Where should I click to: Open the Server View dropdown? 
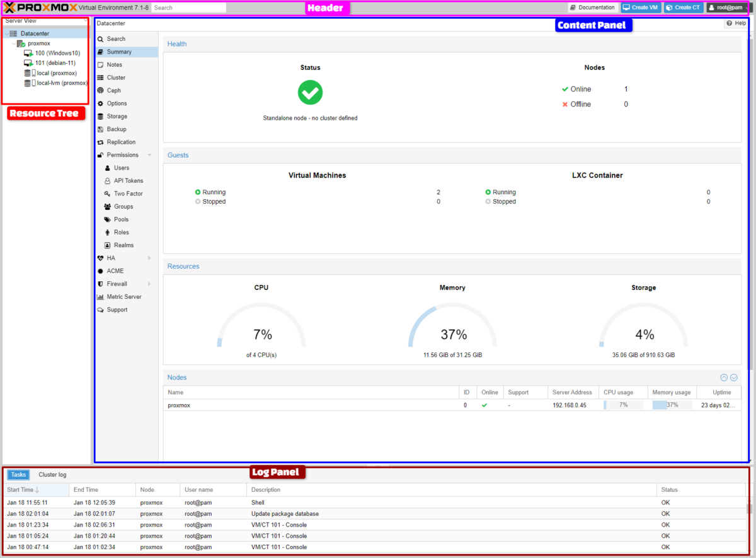tap(45, 20)
